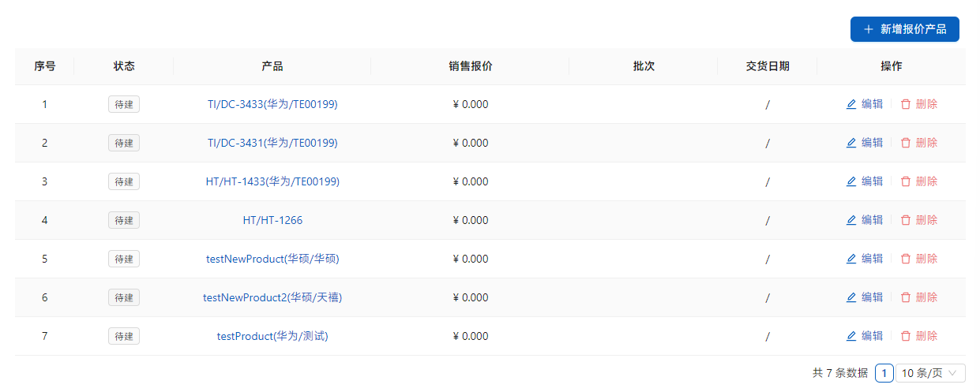Image resolution: width=980 pixels, height=392 pixels.
Task: Click edit pencil icon for testNewProduct2 row
Action: (x=851, y=297)
